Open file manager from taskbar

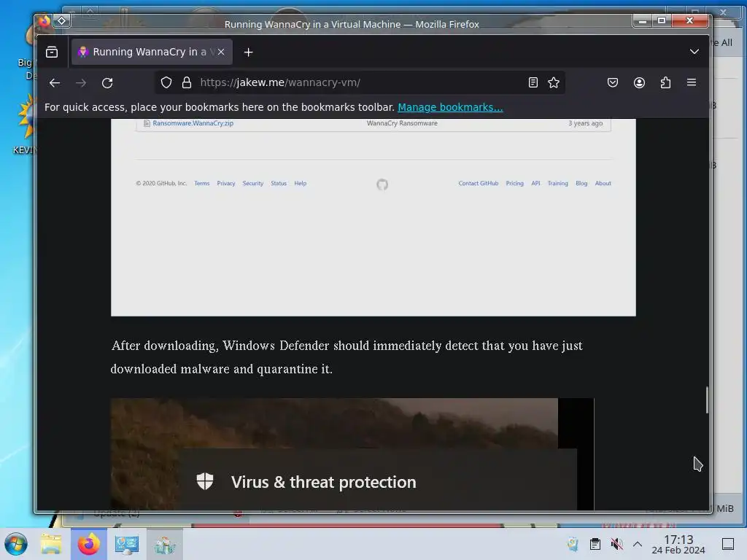click(x=51, y=544)
